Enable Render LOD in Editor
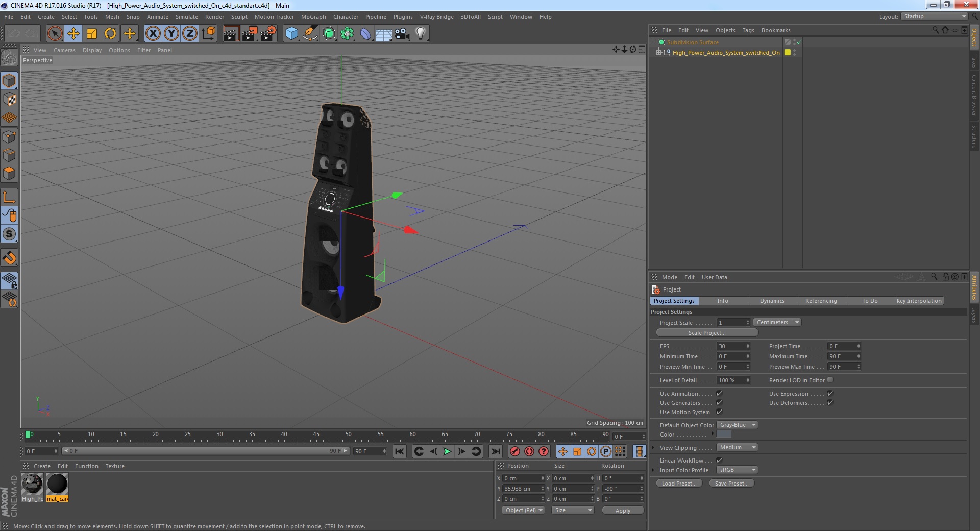Image resolution: width=980 pixels, height=531 pixels. (x=830, y=379)
